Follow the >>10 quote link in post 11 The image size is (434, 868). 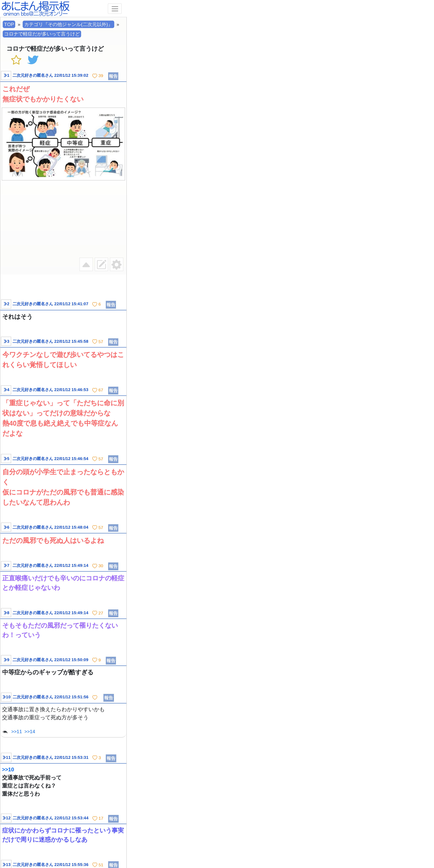(8, 770)
